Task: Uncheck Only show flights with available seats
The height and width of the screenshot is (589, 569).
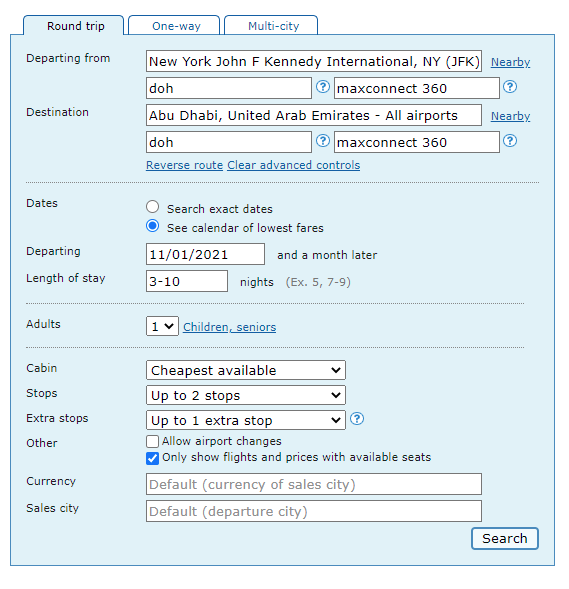Action: tap(152, 458)
